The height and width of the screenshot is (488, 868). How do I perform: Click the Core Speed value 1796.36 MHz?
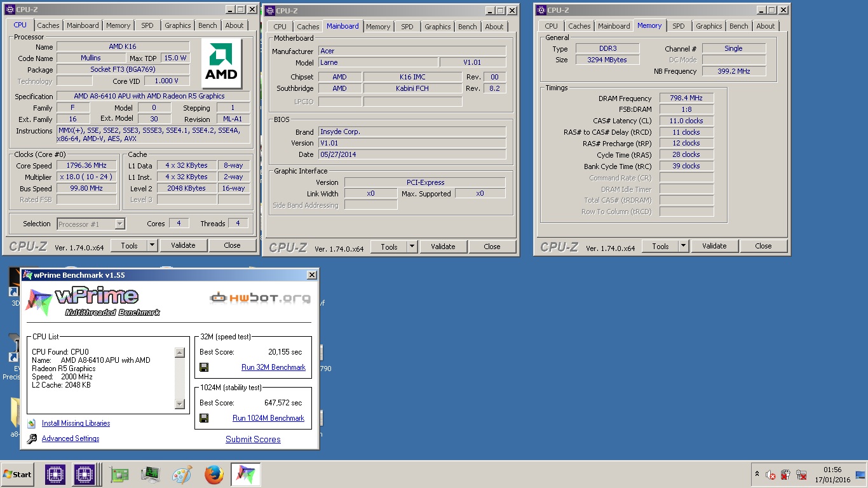[x=86, y=165]
